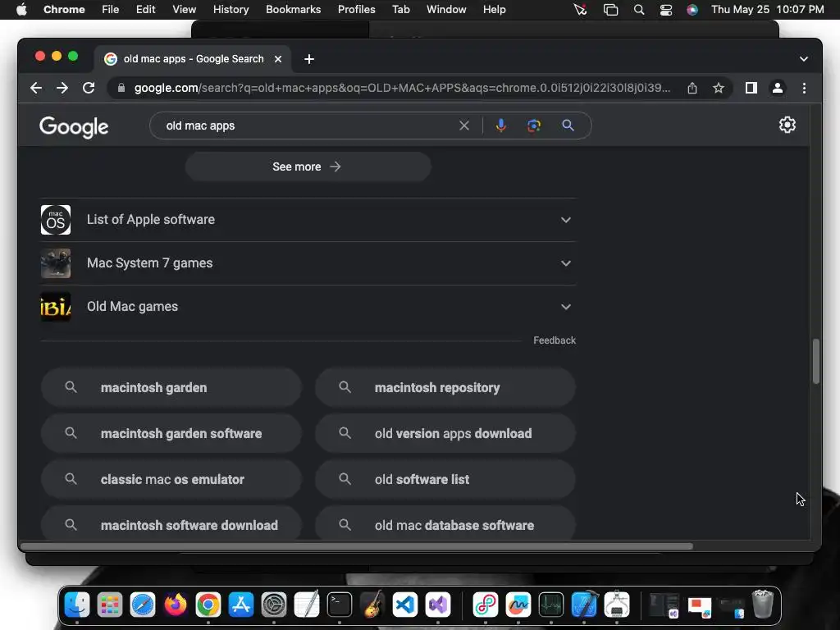Viewport: 840px width, 630px height.
Task: Open the Edit menu
Action: (x=145, y=9)
